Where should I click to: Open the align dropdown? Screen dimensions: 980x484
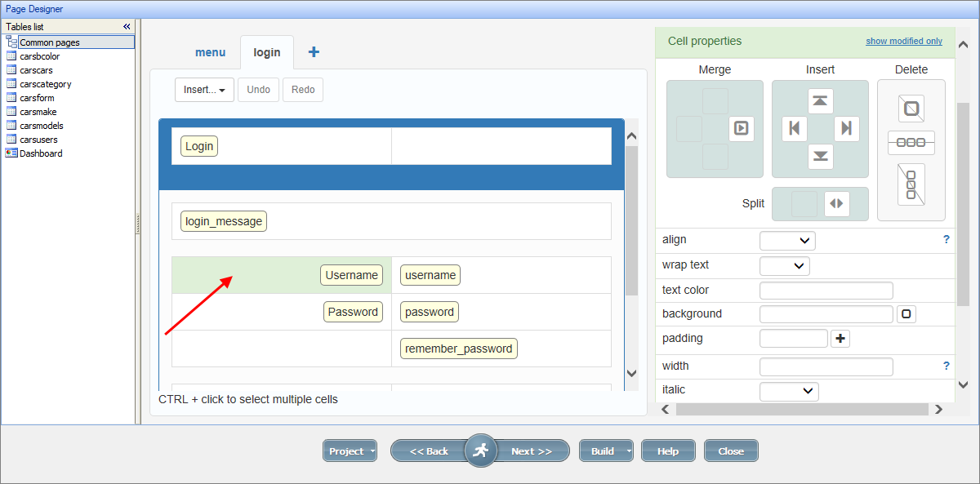[x=787, y=240]
